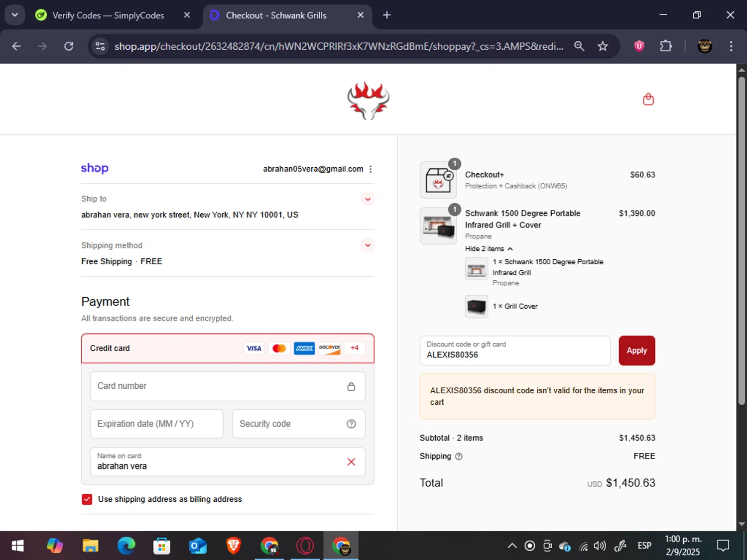Click the Grill Cover item thumbnail
The width and height of the screenshot is (747, 560).
click(477, 307)
